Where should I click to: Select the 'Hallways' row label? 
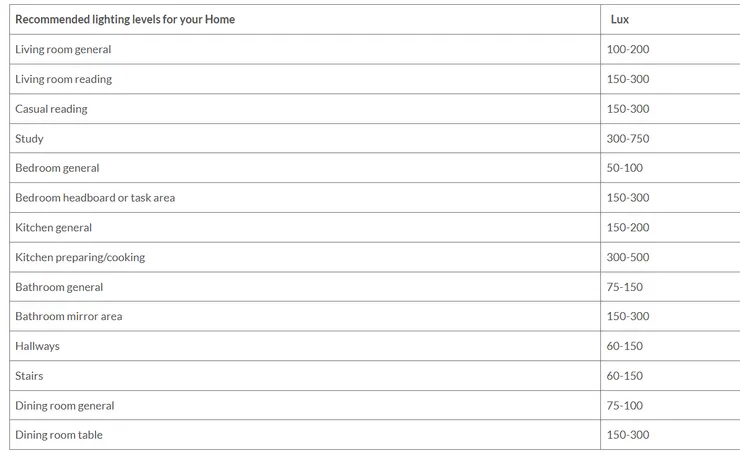(x=37, y=346)
